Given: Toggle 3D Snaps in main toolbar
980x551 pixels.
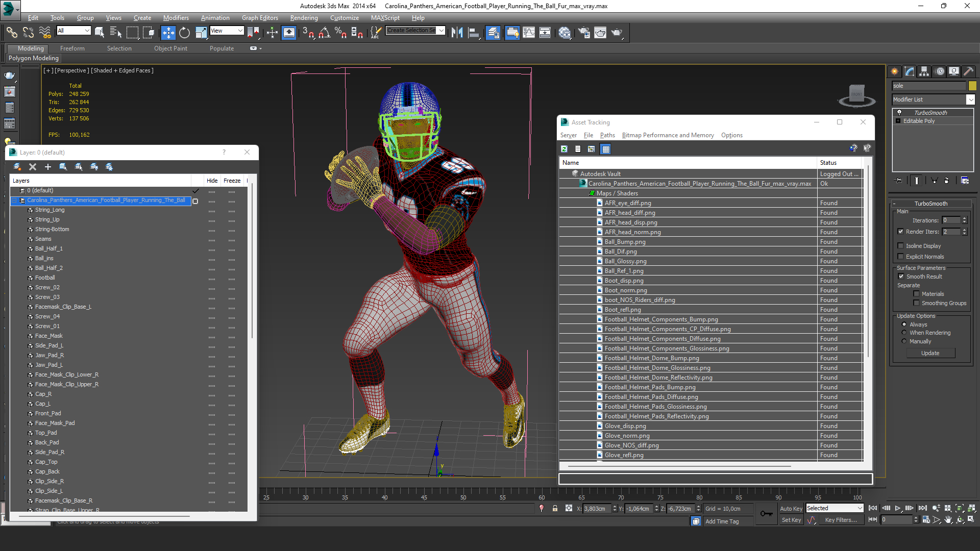Looking at the screenshot, I should tap(308, 33).
